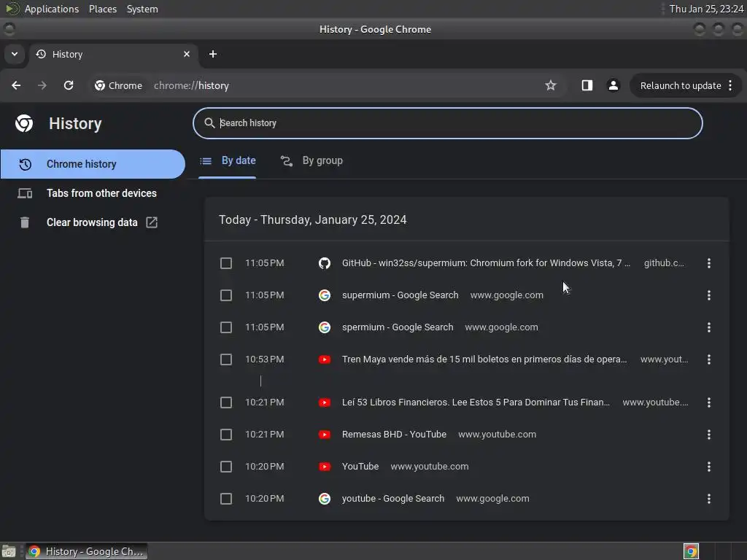Open actions menu for GitHub supermium entry
747x560 pixels.
pos(709,262)
